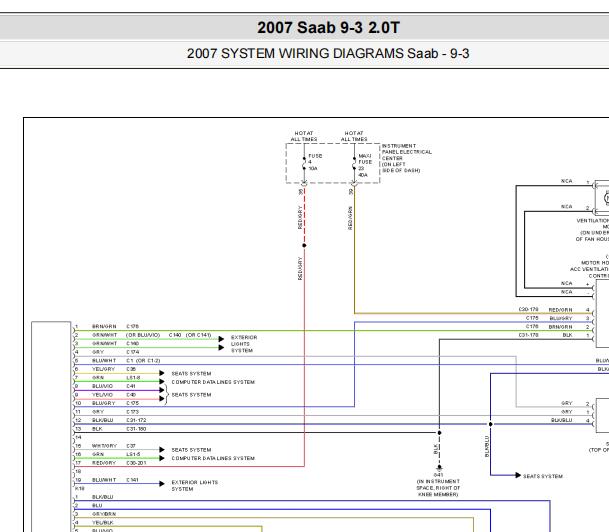This screenshot has width=609, height=532.
Task: Click the "C30-178" circuit code on right connector
Action: [529, 309]
